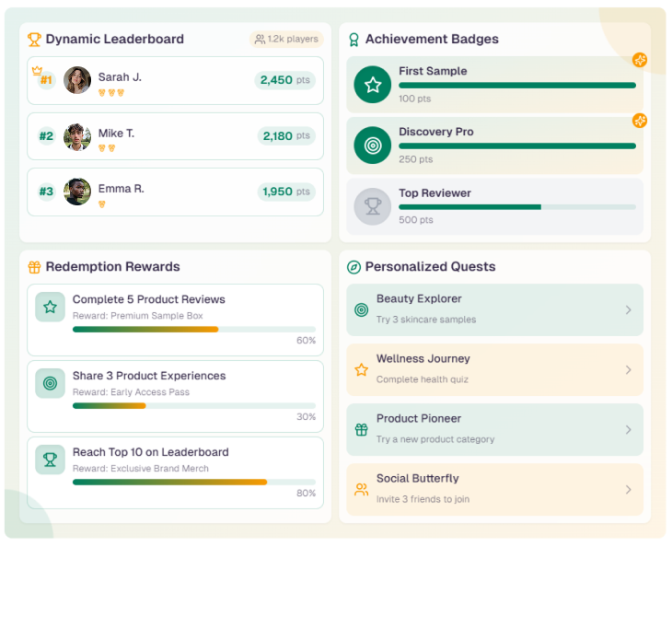Click Invite 3 friends to join text

(x=423, y=499)
